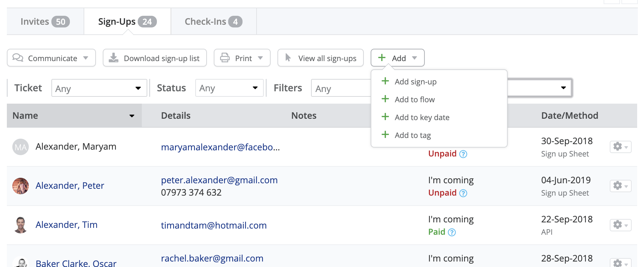This screenshot has height=267, width=644.
Task: Click the Date/Method column header
Action: pyautogui.click(x=570, y=116)
